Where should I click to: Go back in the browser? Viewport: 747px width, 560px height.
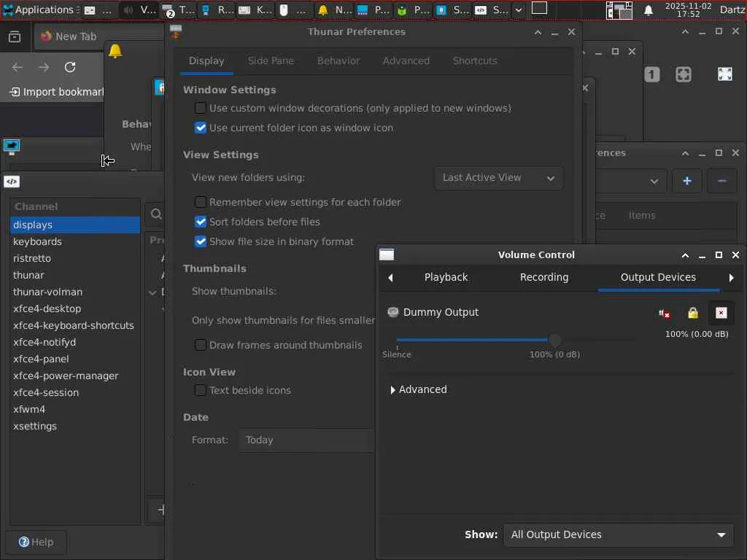point(18,67)
